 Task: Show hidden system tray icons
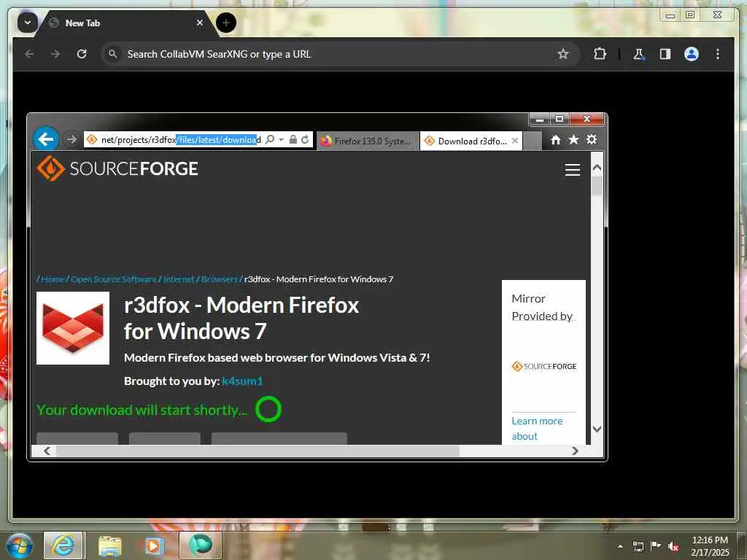pyautogui.click(x=620, y=546)
